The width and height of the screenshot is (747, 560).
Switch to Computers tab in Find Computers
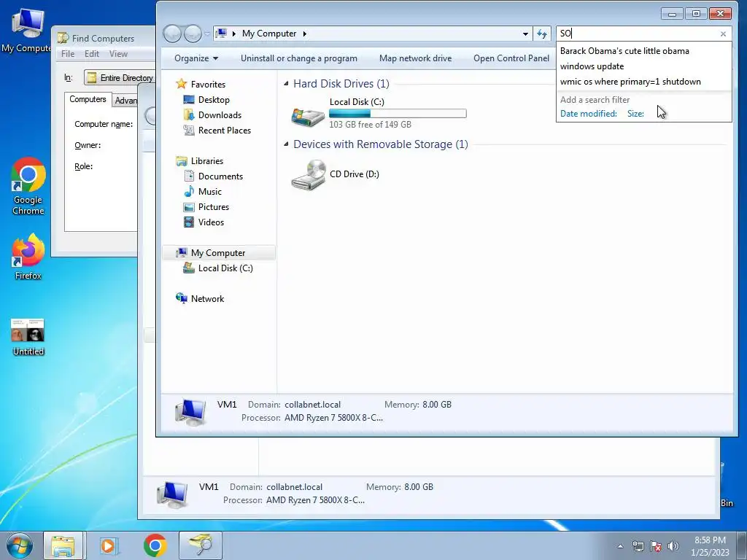88,99
